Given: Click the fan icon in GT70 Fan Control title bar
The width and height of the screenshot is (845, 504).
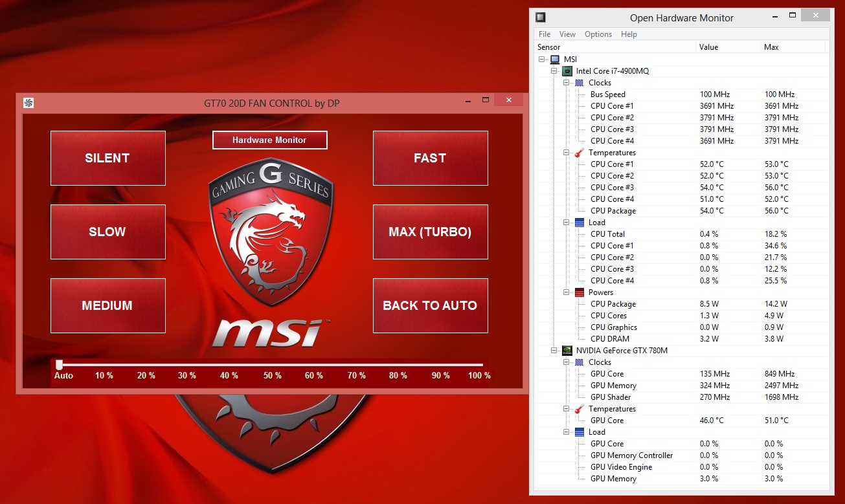Looking at the screenshot, I should point(28,103).
